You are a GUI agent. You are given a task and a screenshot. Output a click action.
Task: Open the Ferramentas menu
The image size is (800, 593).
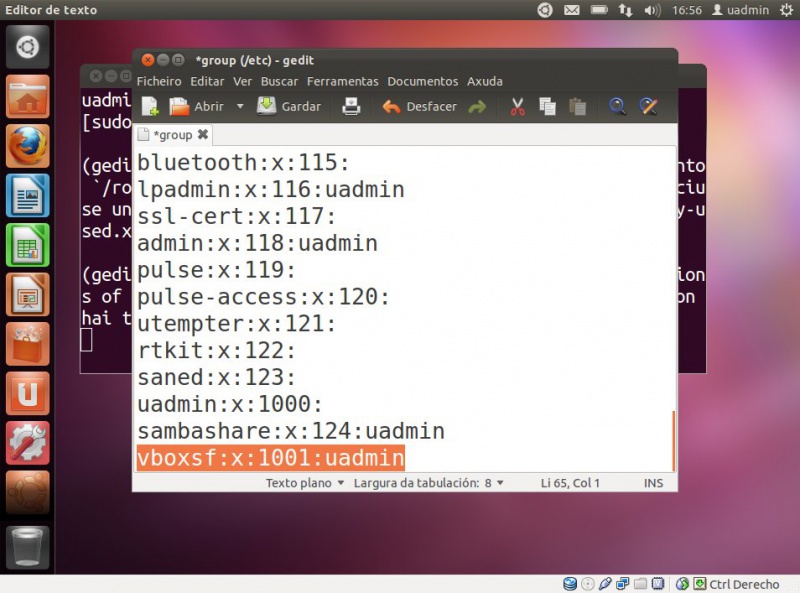[x=342, y=81]
